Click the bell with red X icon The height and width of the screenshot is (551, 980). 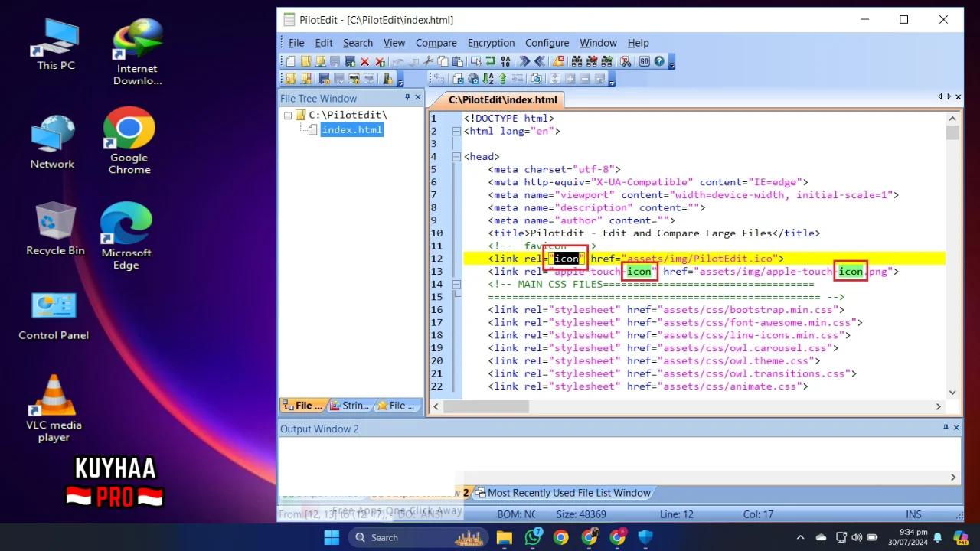(558, 61)
